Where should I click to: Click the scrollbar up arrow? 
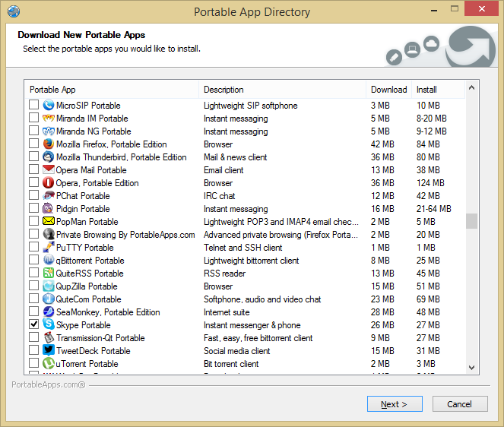472,88
